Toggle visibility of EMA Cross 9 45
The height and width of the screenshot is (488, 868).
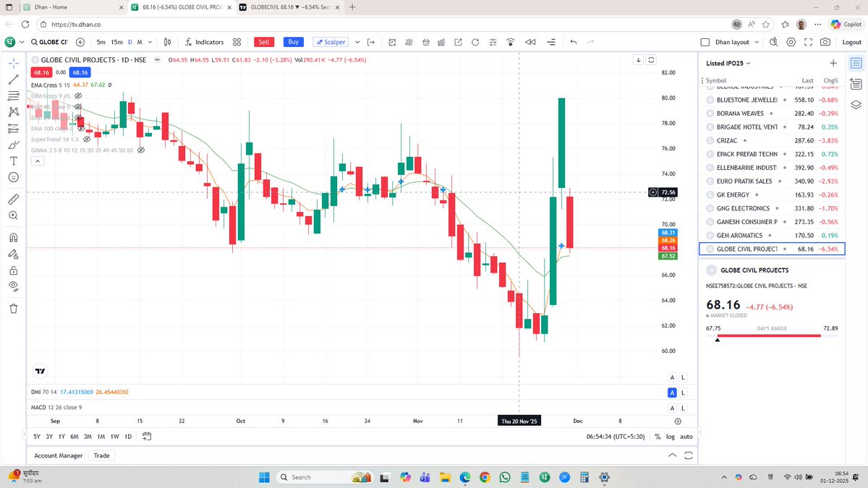click(x=77, y=95)
